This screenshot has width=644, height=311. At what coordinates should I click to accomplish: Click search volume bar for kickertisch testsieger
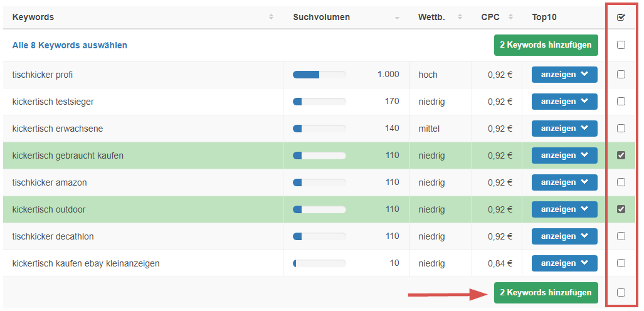(x=319, y=102)
